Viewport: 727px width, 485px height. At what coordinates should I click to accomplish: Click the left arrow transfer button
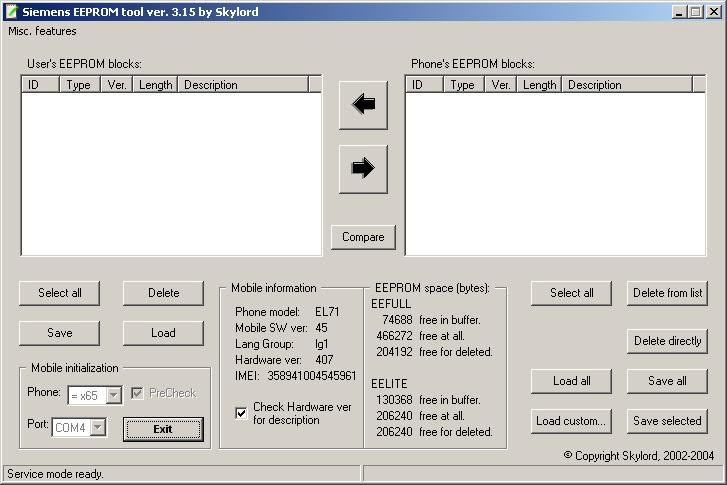point(363,105)
